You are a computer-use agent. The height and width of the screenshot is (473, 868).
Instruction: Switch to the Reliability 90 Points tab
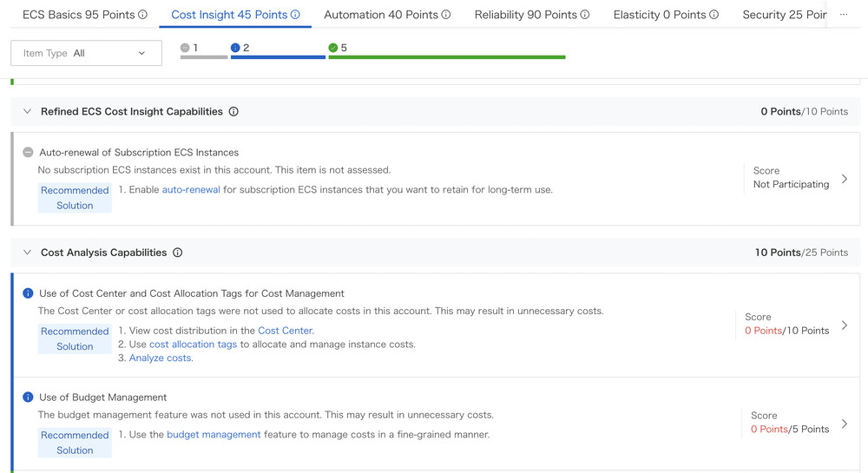click(x=525, y=15)
